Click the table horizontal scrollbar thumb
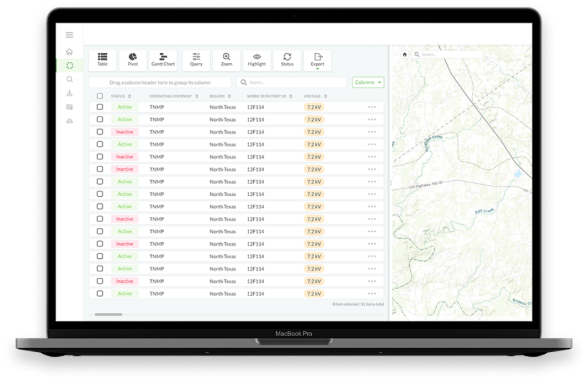The height and width of the screenshot is (381, 588). pos(109,314)
